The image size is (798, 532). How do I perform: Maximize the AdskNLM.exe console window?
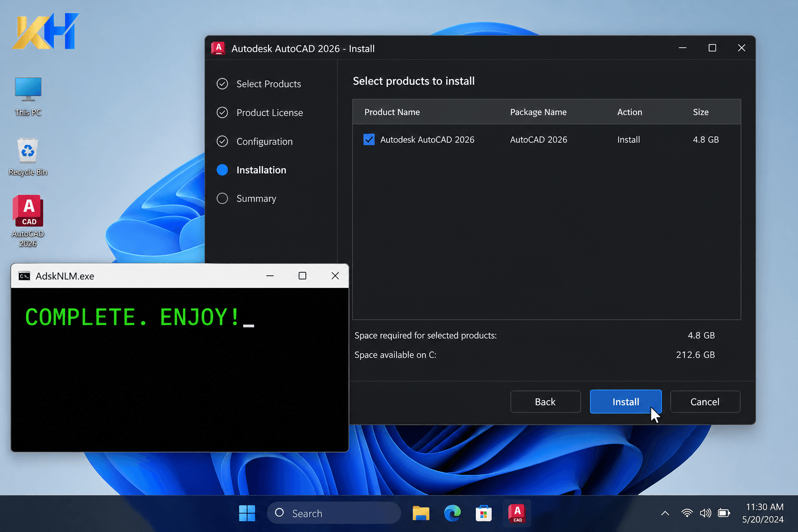302,276
